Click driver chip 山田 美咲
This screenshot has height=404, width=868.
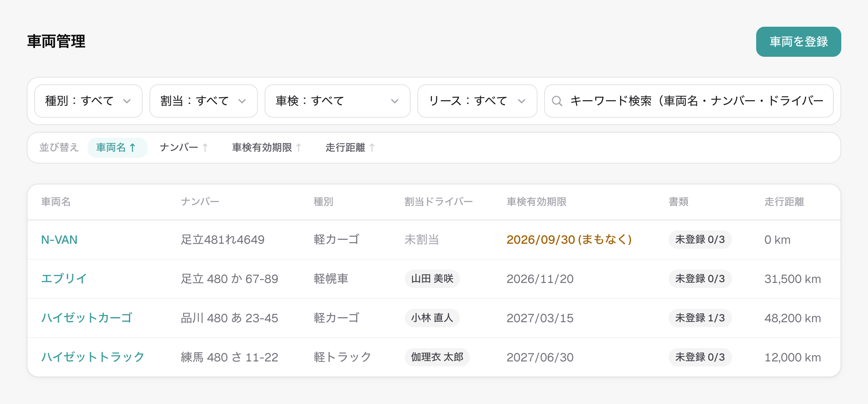432,279
